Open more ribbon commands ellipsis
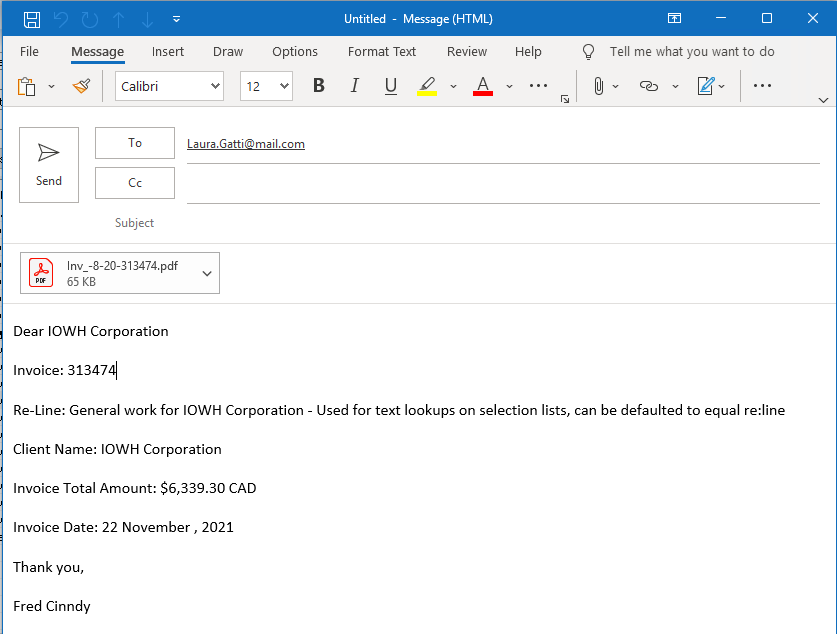Image resolution: width=837 pixels, height=634 pixels. [x=762, y=85]
